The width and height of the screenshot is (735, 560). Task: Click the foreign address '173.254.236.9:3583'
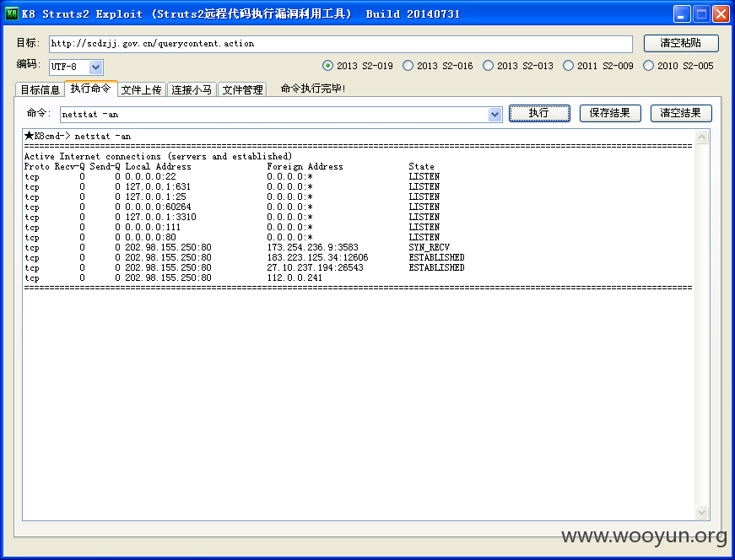313,247
